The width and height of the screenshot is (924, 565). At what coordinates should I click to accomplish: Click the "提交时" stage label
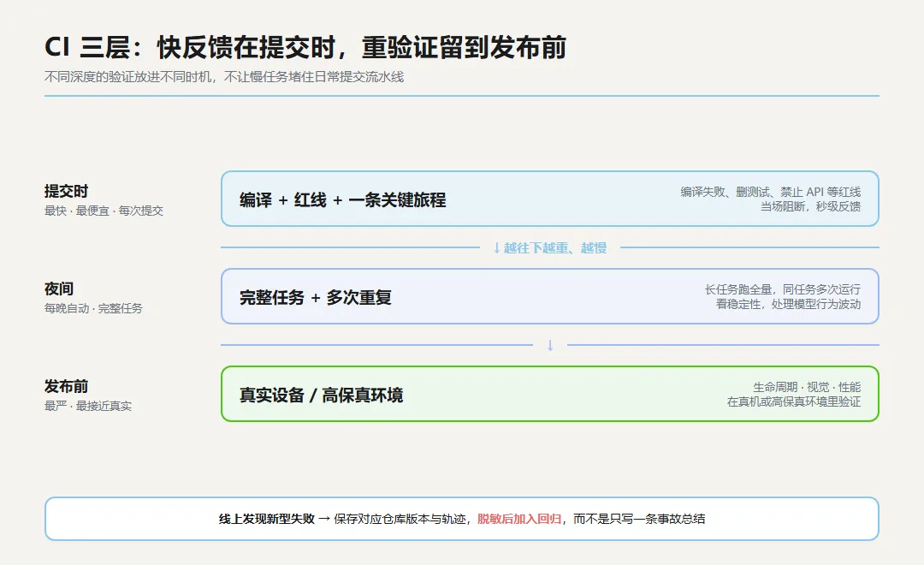click(66, 191)
